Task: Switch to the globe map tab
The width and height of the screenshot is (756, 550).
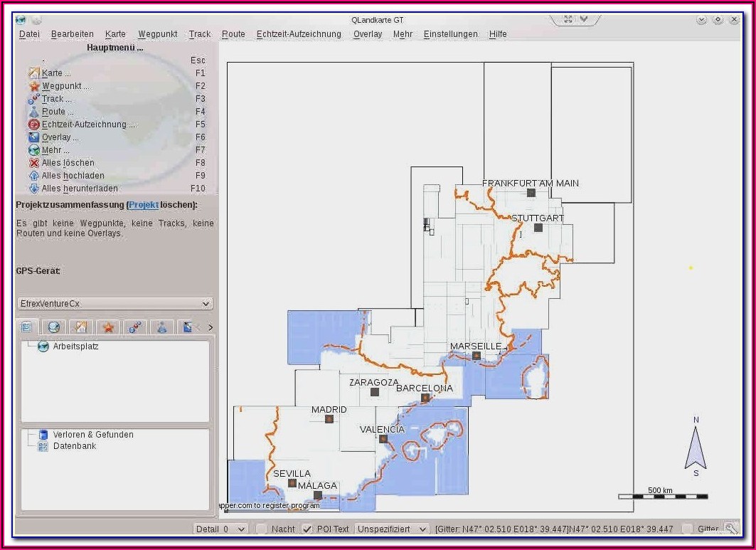Action: click(x=53, y=327)
